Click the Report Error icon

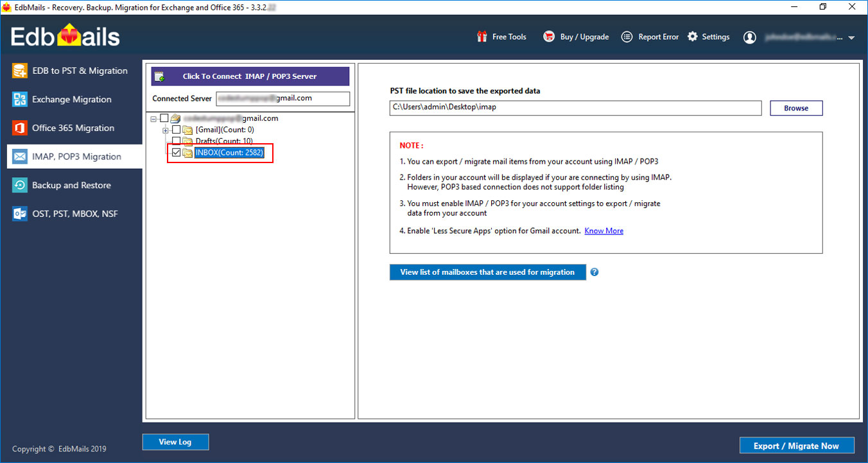(627, 37)
